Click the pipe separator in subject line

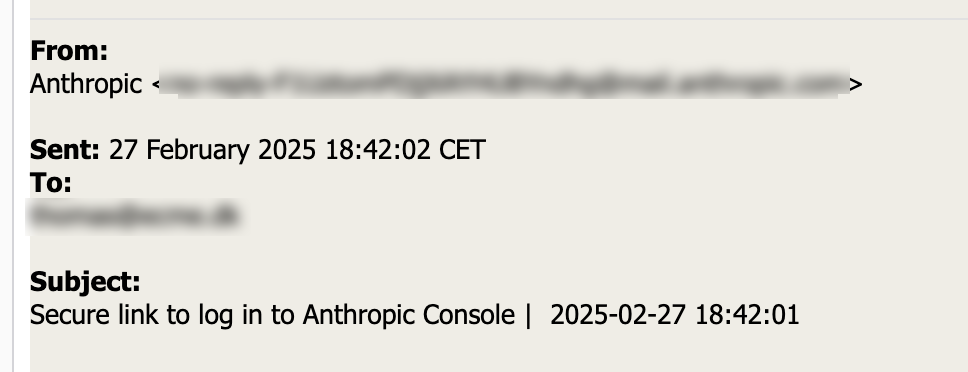(528, 315)
